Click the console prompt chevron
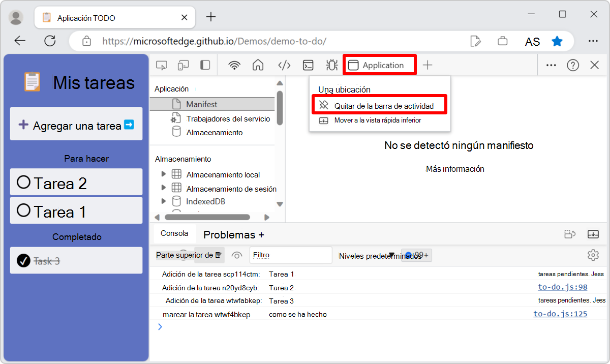This screenshot has width=610, height=364. tap(160, 327)
